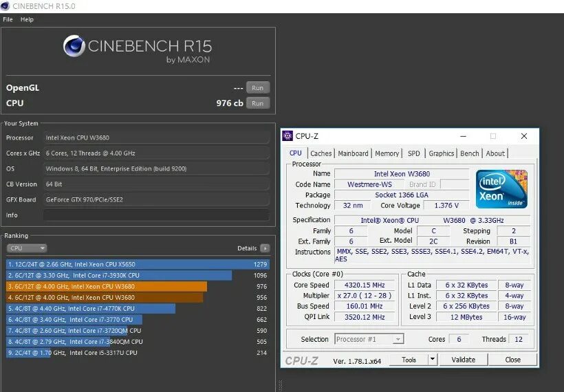Click the Cinebench R15 logo sphere
The width and height of the screenshot is (564, 392).
pos(74,46)
